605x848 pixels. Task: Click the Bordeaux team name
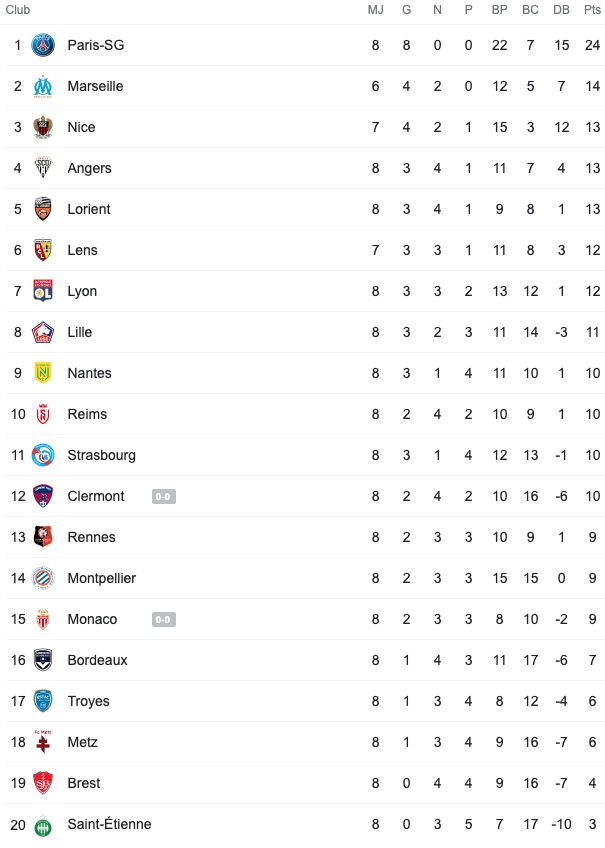pos(97,660)
